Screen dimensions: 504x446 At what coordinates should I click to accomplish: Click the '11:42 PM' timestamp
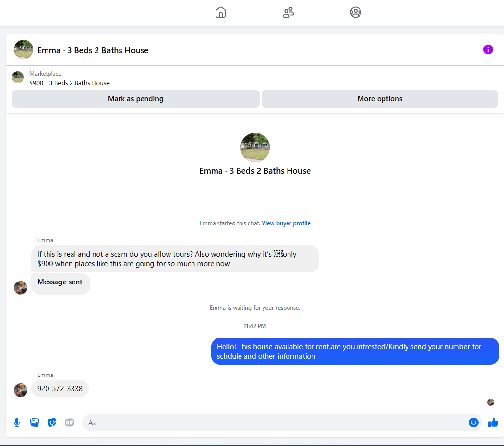click(x=255, y=326)
